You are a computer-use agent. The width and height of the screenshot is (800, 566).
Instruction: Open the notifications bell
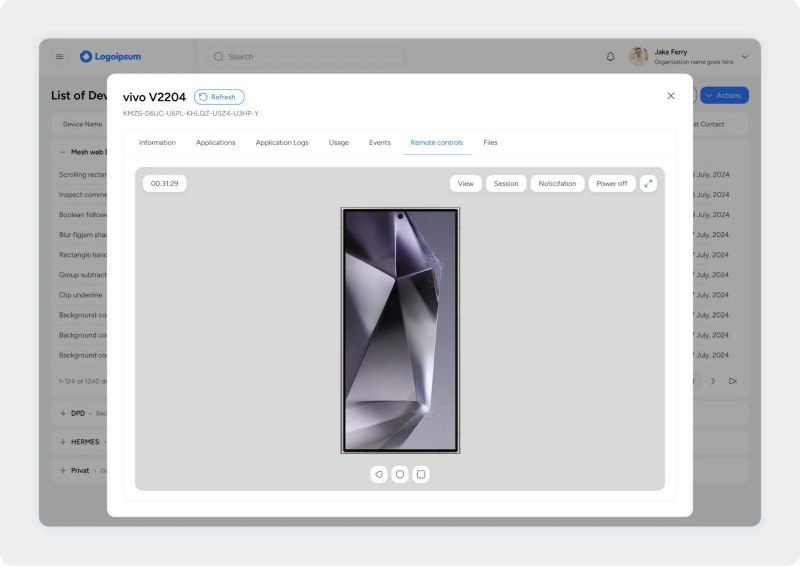(x=610, y=57)
